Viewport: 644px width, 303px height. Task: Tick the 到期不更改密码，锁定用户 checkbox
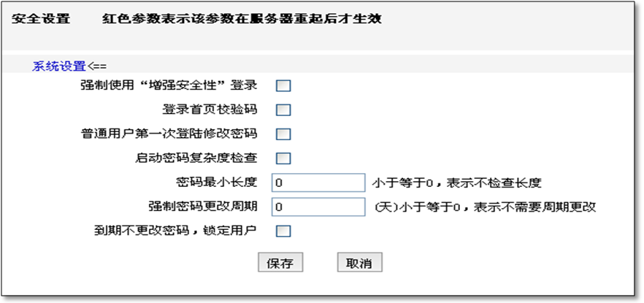(x=283, y=231)
